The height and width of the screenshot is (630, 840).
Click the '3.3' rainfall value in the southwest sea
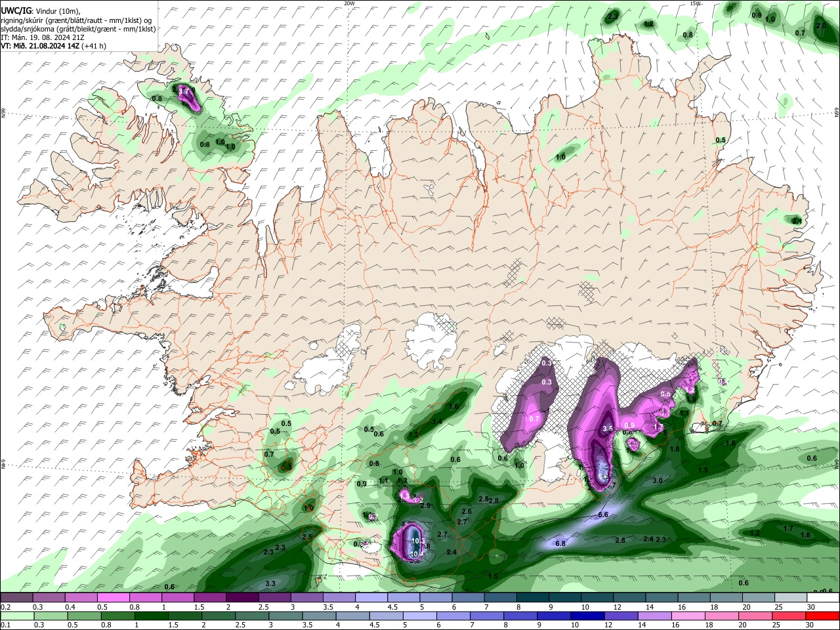(270, 583)
